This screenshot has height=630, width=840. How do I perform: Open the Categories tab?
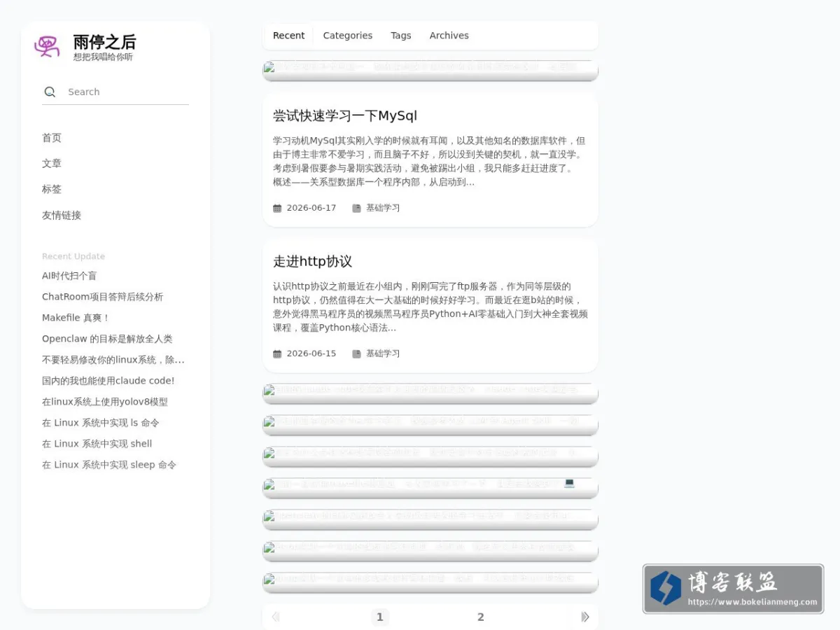pos(348,36)
